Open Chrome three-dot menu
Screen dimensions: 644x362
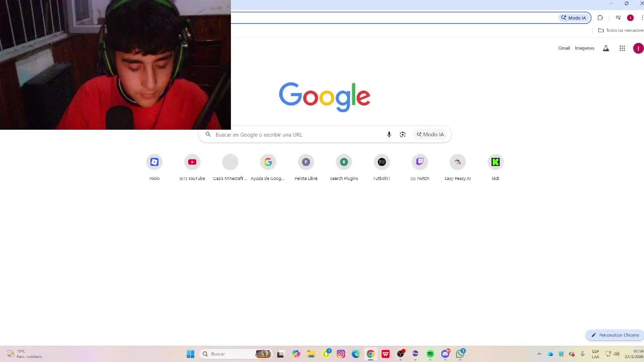tap(642, 18)
